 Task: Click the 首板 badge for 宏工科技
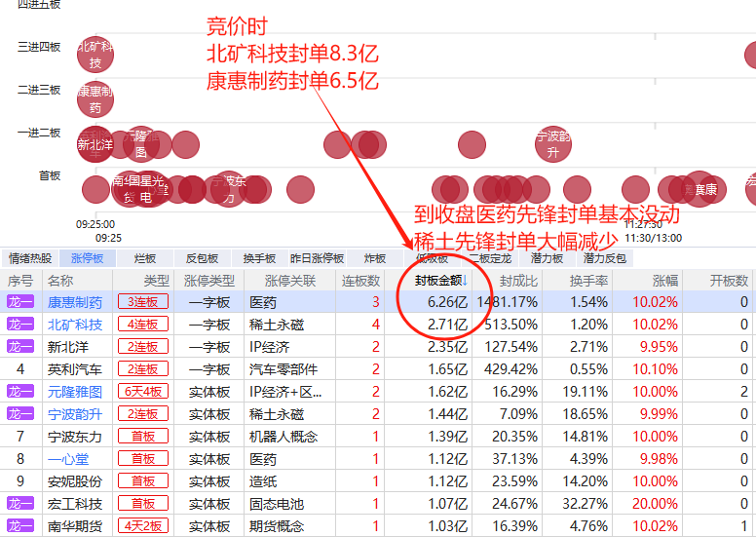(142, 503)
